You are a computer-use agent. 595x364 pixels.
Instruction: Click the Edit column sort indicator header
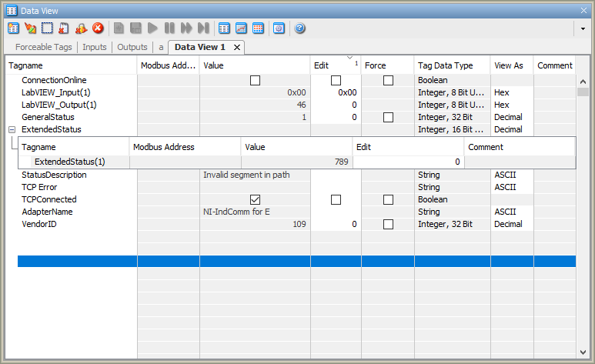[336, 65]
